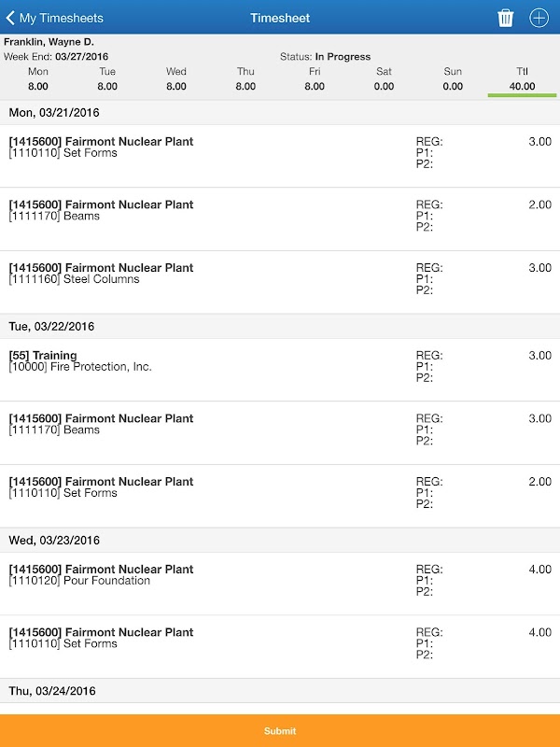Select the Sat 0.00 day column
Image resolution: width=560 pixels, height=747 pixels.
(384, 79)
